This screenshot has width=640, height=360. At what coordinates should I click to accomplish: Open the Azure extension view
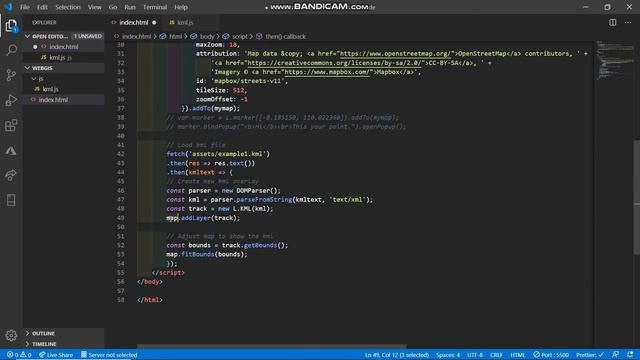[x=11, y=151]
